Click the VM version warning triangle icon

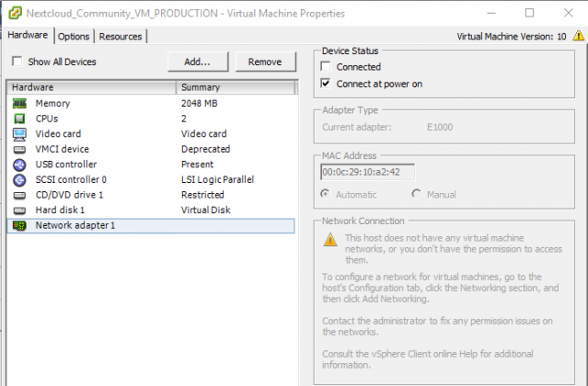(x=578, y=36)
